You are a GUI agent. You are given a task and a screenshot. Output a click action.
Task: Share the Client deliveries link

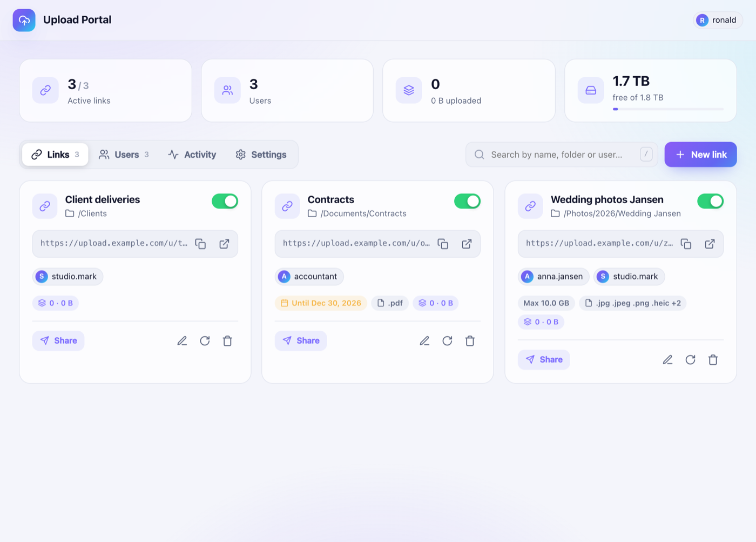(58, 341)
